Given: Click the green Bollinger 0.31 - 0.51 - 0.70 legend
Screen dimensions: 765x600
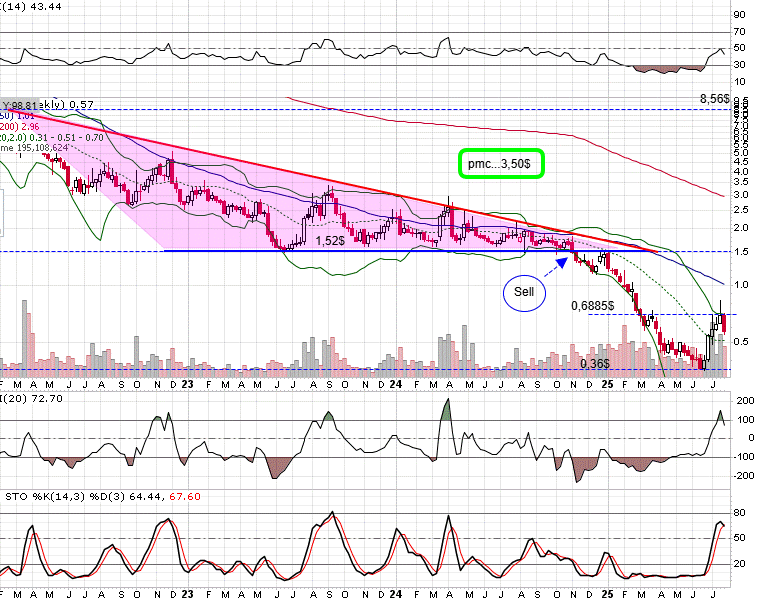Looking at the screenshot, I should pyautogui.click(x=52, y=138).
